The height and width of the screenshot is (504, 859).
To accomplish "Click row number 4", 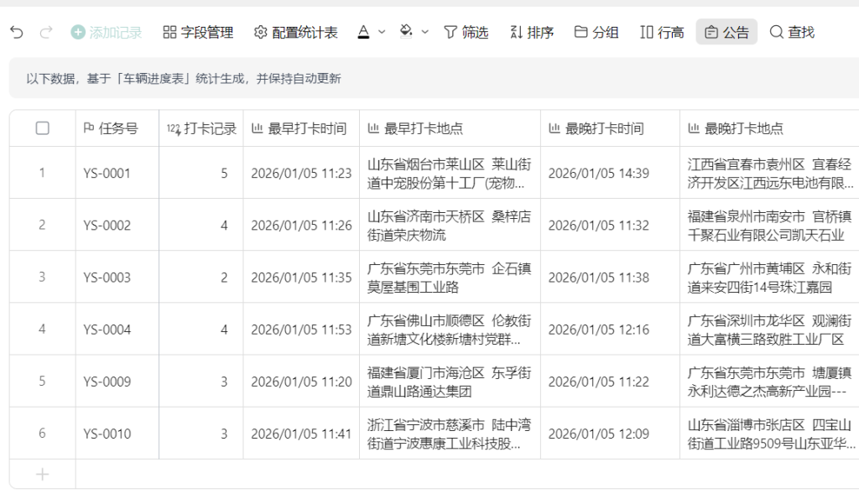I will coord(42,330).
